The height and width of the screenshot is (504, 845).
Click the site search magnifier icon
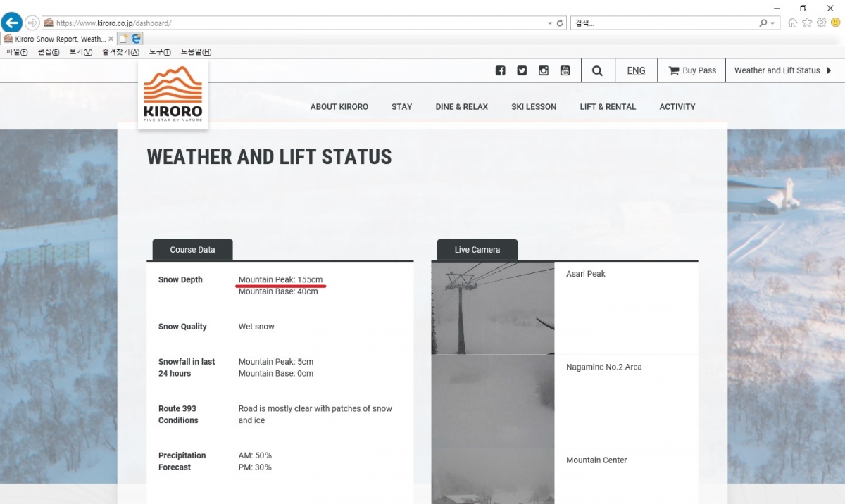coord(597,70)
